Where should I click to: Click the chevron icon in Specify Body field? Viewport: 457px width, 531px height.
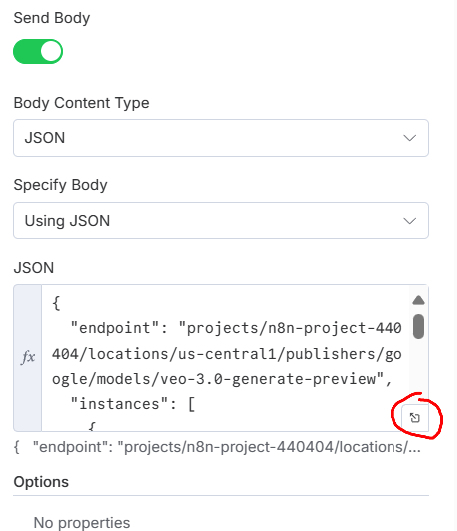click(x=410, y=221)
